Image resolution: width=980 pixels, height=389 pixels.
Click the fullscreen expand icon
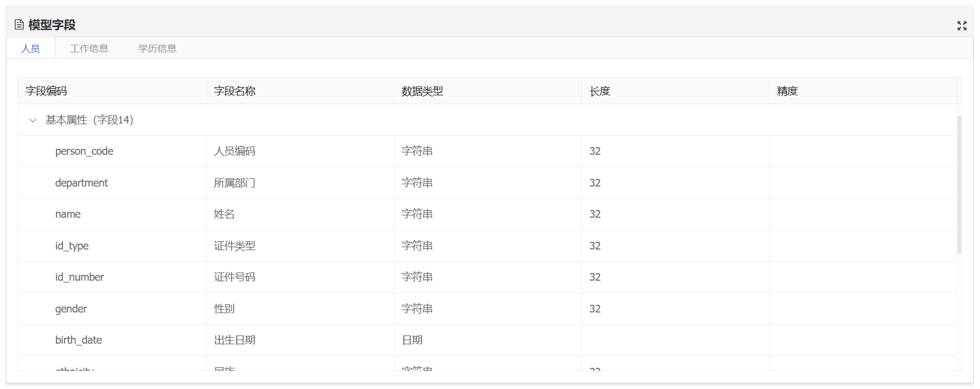[962, 25]
